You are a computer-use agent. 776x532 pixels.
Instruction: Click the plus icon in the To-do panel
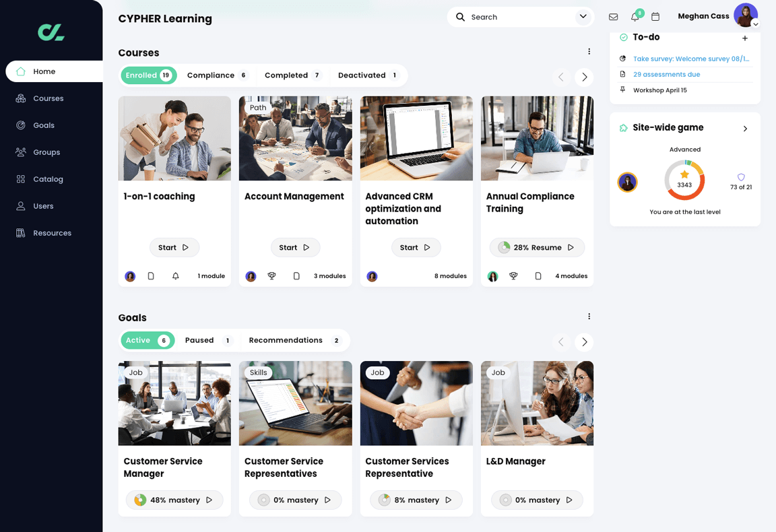pyautogui.click(x=745, y=38)
